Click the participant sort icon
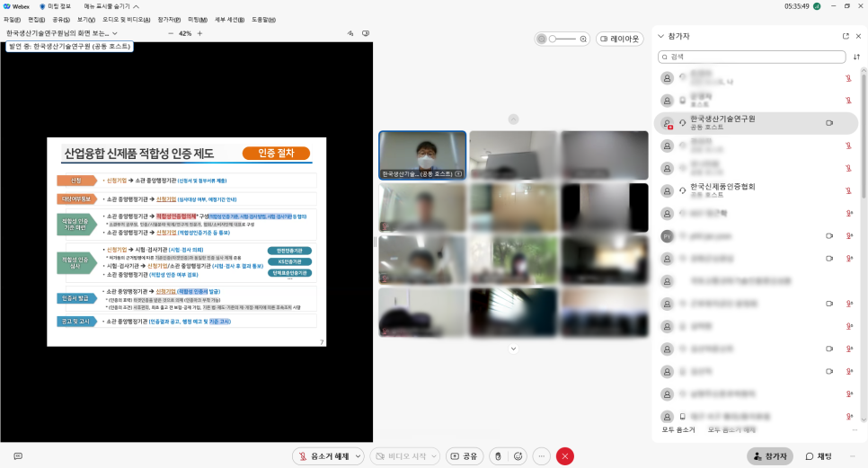Screen dimensions: 868x468 click(x=856, y=57)
